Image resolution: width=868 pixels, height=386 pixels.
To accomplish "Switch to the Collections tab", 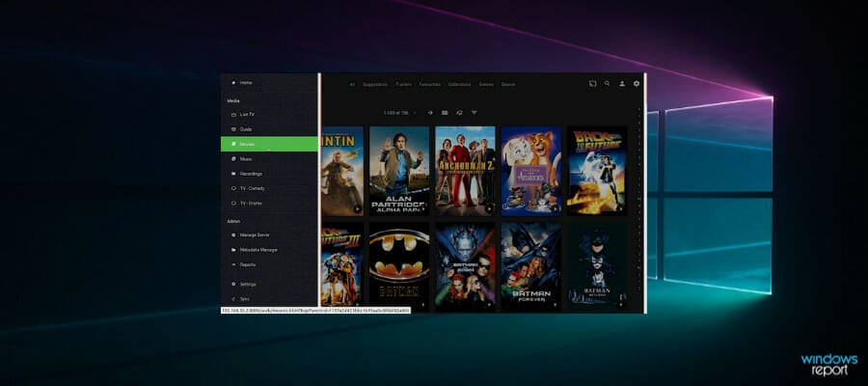I will [x=459, y=85].
